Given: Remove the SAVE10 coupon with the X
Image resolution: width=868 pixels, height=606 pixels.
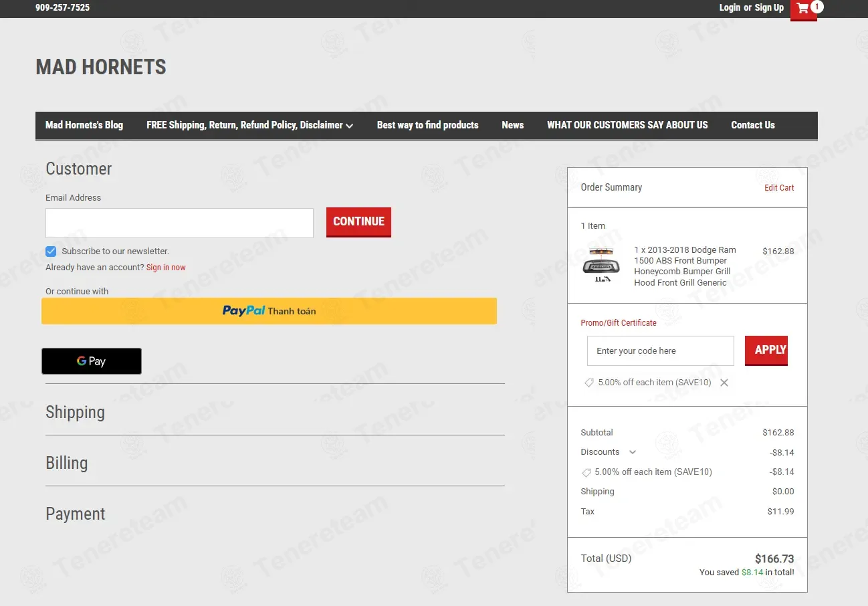Looking at the screenshot, I should click(724, 383).
